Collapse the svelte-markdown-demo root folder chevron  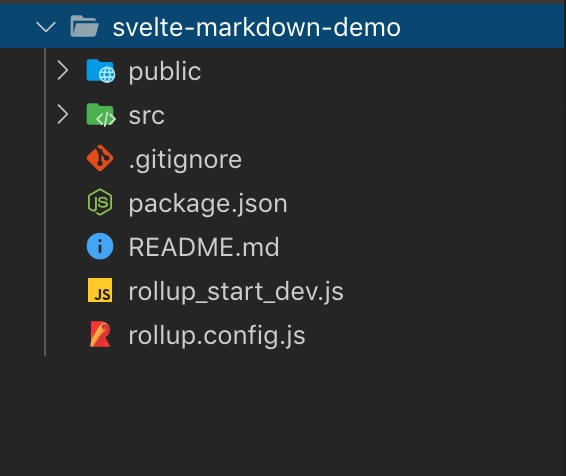pos(46,27)
